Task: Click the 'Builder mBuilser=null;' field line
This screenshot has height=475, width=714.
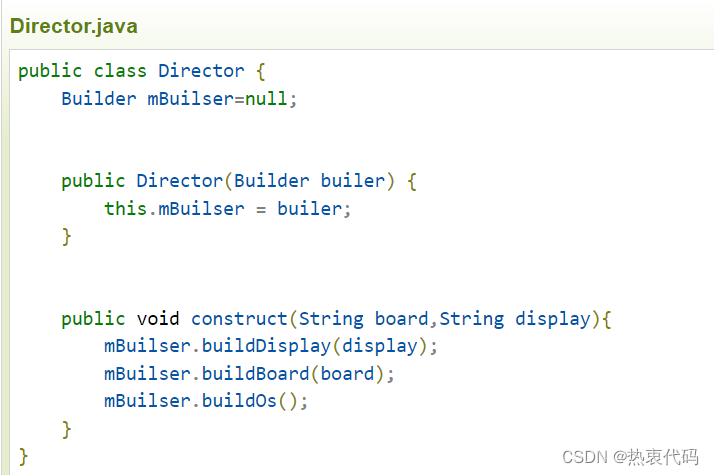Action: [179, 99]
